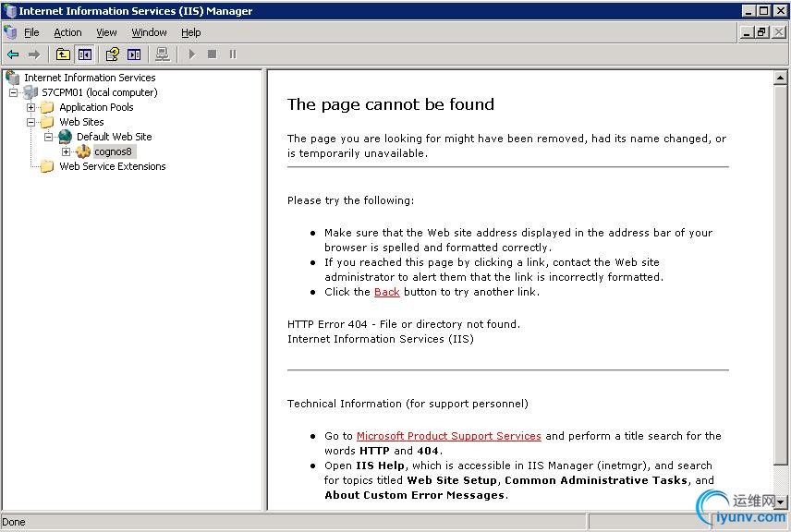This screenshot has width=791, height=532.
Task: Collapse the Web Sites node
Action: pyautogui.click(x=30, y=122)
